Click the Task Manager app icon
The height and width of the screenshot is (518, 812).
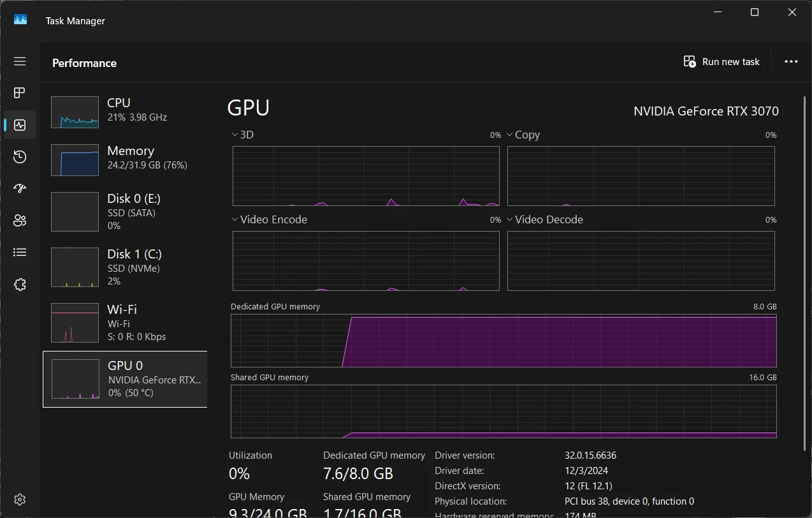[20, 20]
